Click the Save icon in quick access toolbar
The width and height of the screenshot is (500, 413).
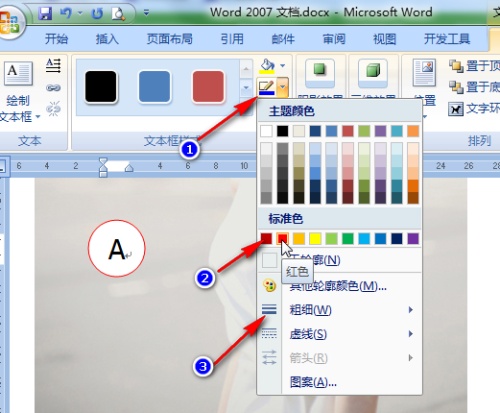(x=45, y=13)
